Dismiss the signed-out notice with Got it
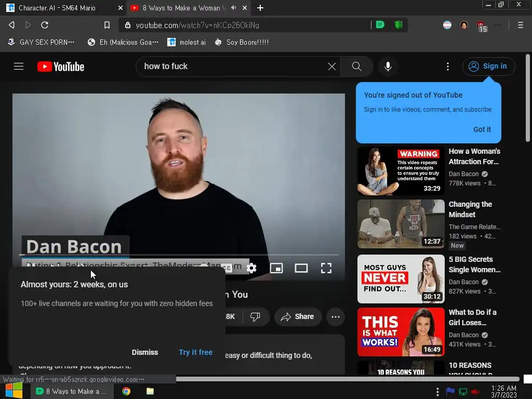Viewport: 532px width, 399px height. (482, 129)
